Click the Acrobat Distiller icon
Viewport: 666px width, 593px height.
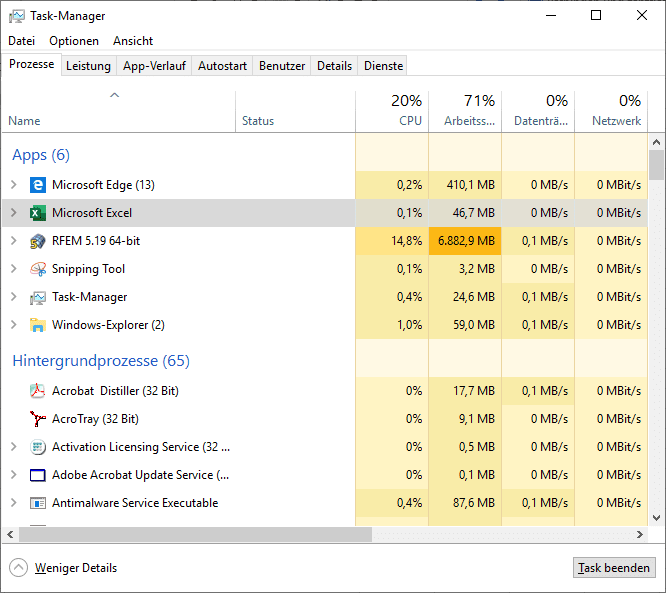[x=38, y=391]
